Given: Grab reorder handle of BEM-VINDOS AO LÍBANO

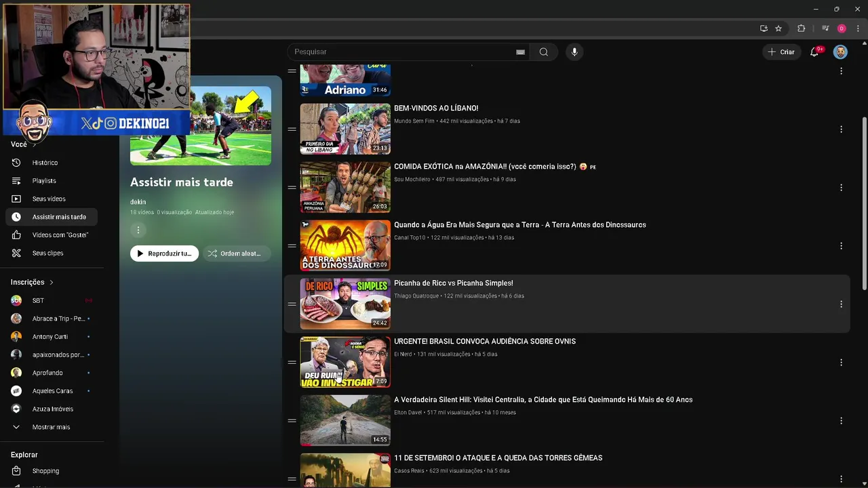Looking at the screenshot, I should [292, 129].
